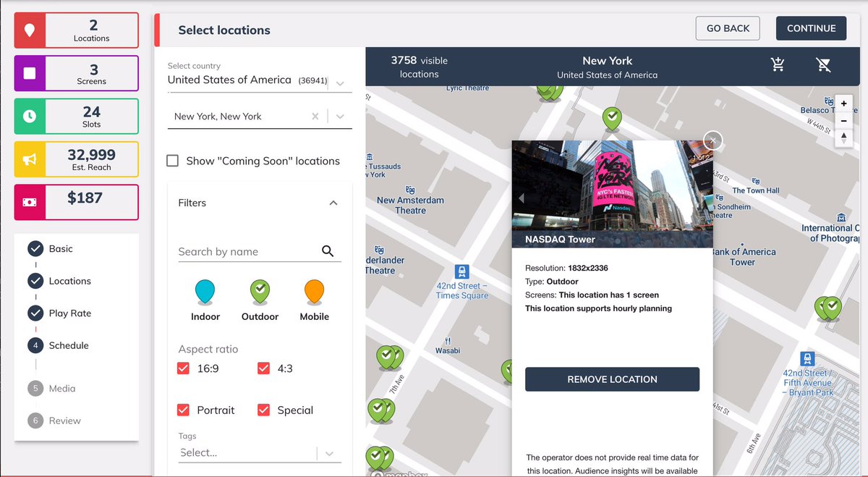Image resolution: width=868 pixels, height=477 pixels.
Task: Open the New York city dropdown arrow
Action: [341, 116]
